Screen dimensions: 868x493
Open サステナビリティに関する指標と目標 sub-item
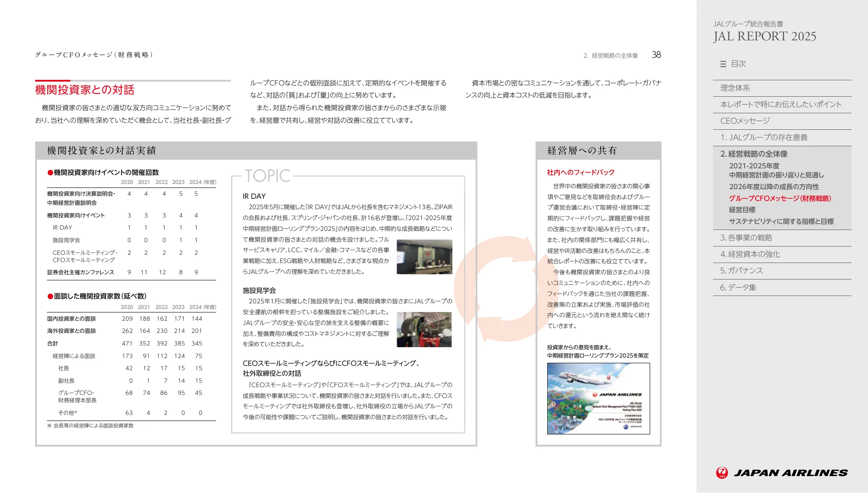tap(781, 221)
